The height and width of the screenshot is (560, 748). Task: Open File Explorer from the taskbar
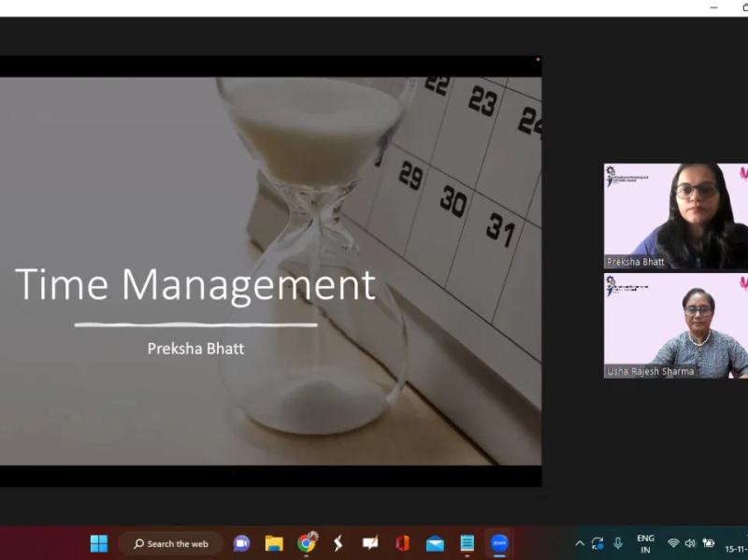click(274, 543)
